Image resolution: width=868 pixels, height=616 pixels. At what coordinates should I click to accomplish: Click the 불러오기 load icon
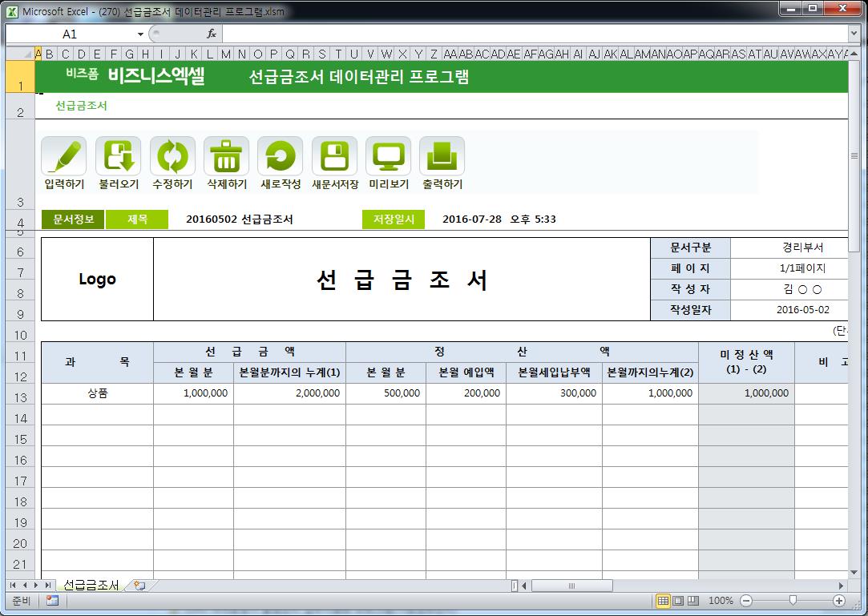pyautogui.click(x=119, y=156)
